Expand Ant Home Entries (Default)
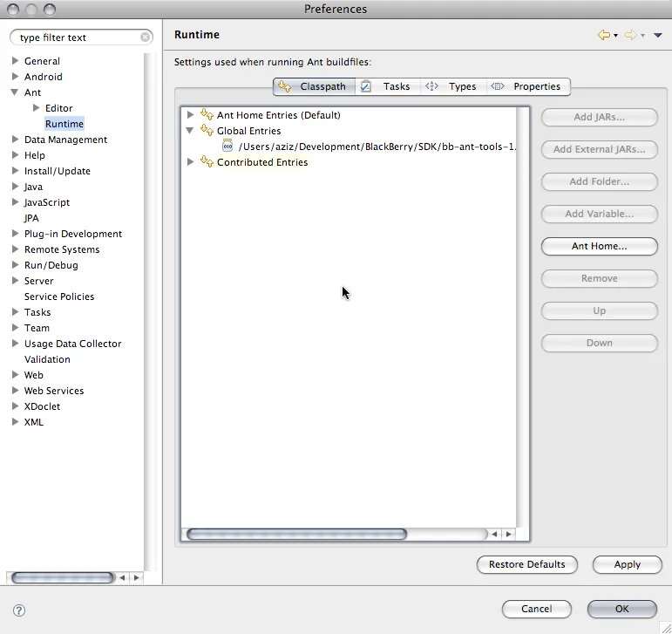This screenshot has height=634, width=672. 191,114
